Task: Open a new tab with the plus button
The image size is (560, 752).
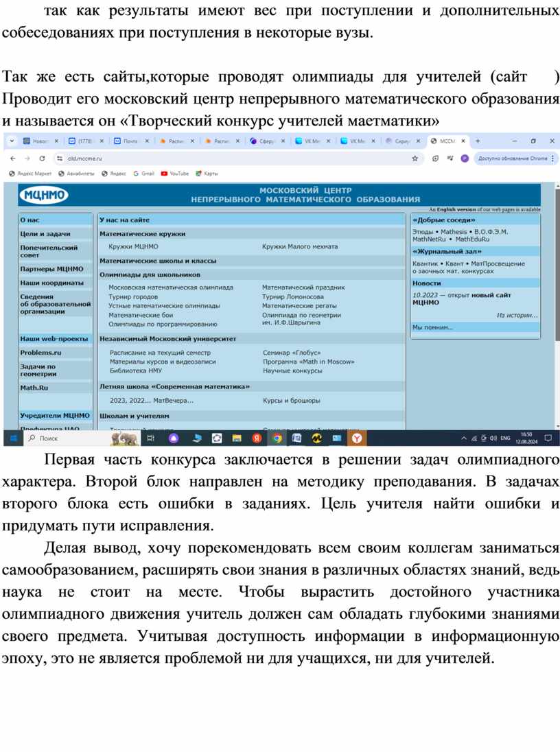Action: point(478,141)
